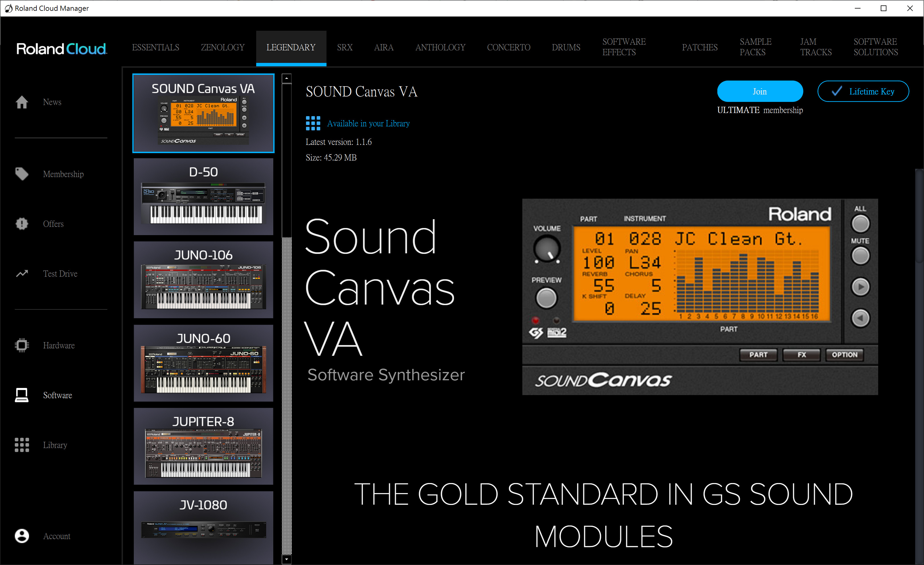The width and height of the screenshot is (924, 565).
Task: Switch to the ESSENTIALS tab
Action: [156, 47]
